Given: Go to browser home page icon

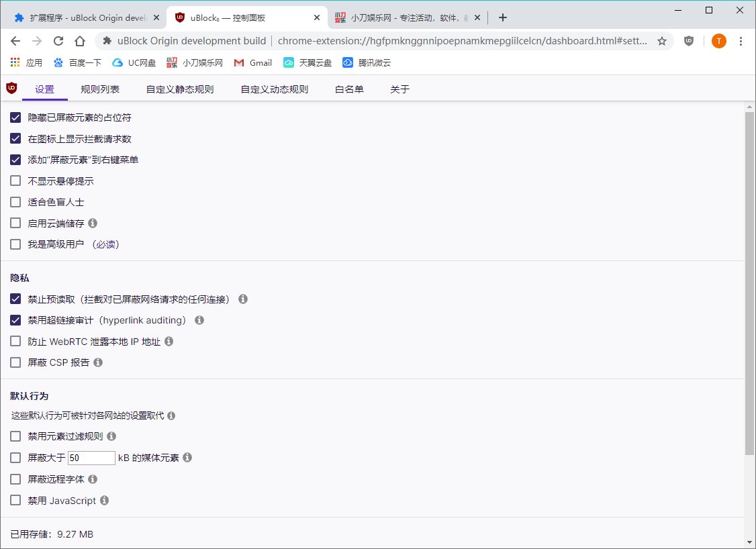Looking at the screenshot, I should (x=80, y=41).
